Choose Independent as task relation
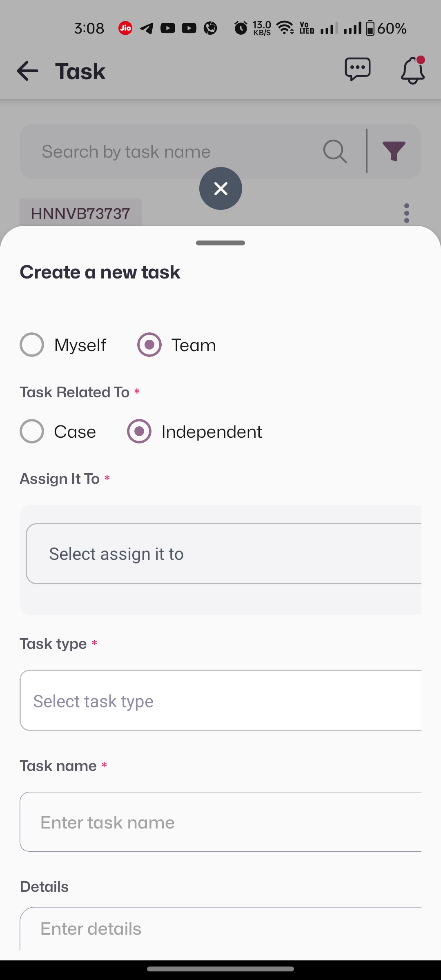Screen dimensions: 441x980 click(x=139, y=432)
